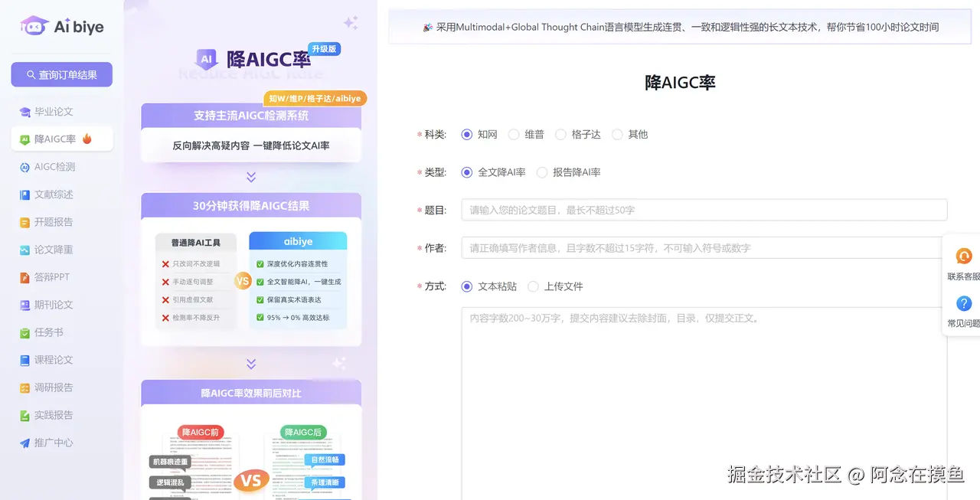The height and width of the screenshot is (500, 980).
Task: Click the 升级版 badge
Action: (325, 49)
